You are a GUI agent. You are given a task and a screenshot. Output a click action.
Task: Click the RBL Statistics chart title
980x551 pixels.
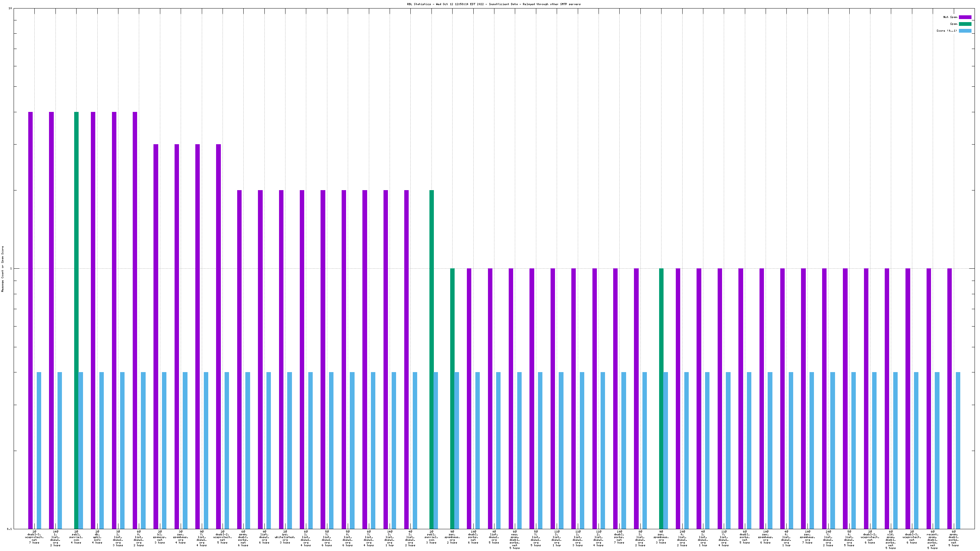tap(493, 4)
